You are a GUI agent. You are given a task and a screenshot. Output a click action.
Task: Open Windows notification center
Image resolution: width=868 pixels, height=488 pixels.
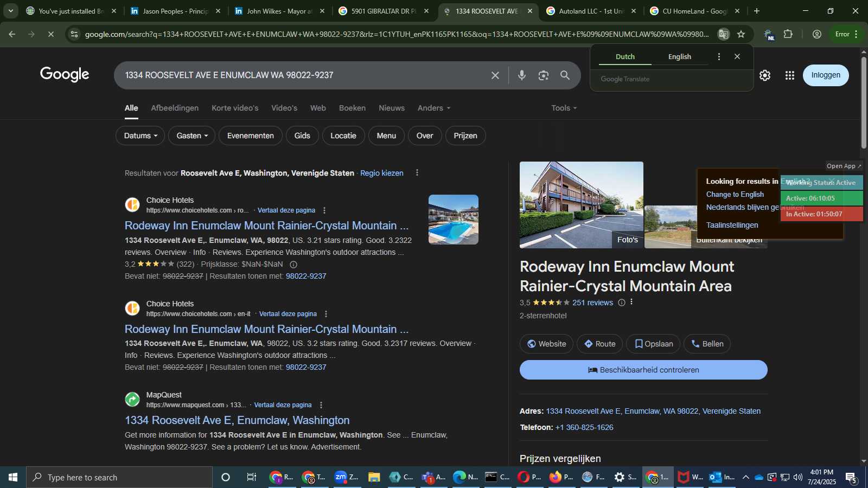852,477
